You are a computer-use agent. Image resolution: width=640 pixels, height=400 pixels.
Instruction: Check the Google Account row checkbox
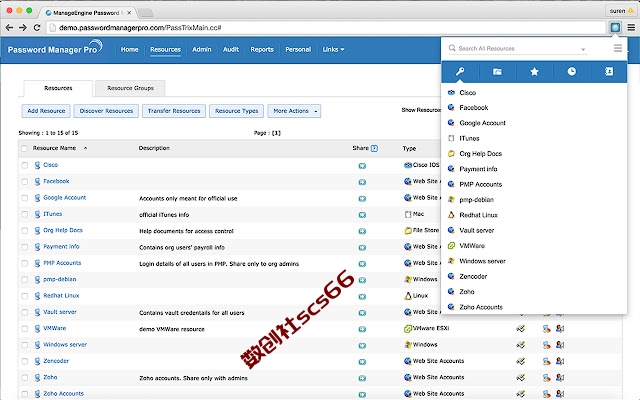(24, 198)
